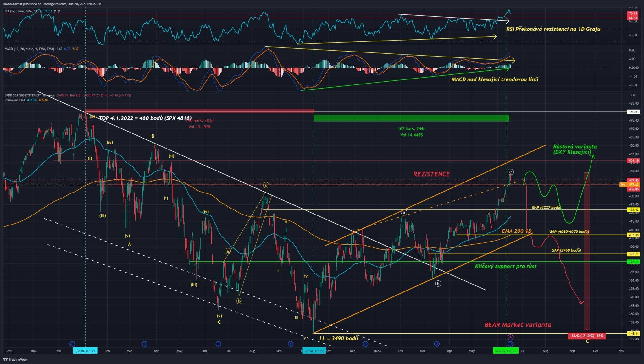Click 'MACD nad klesající trendovou linii' text
The height and width of the screenshot is (364, 644).
click(495, 79)
